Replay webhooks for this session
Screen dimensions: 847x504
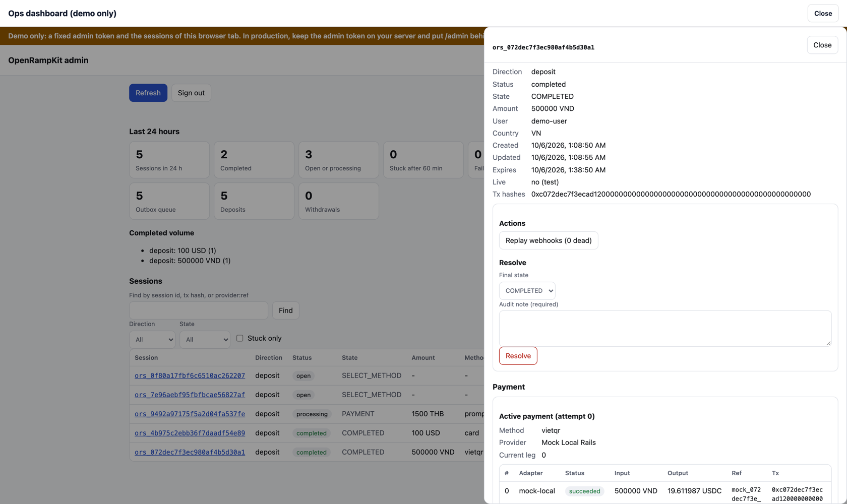(x=549, y=240)
